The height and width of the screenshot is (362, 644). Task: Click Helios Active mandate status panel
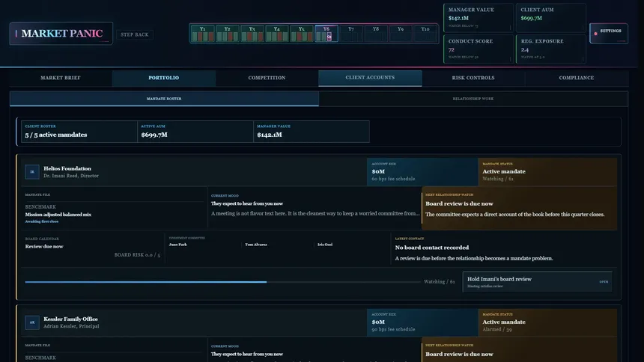[547, 171]
